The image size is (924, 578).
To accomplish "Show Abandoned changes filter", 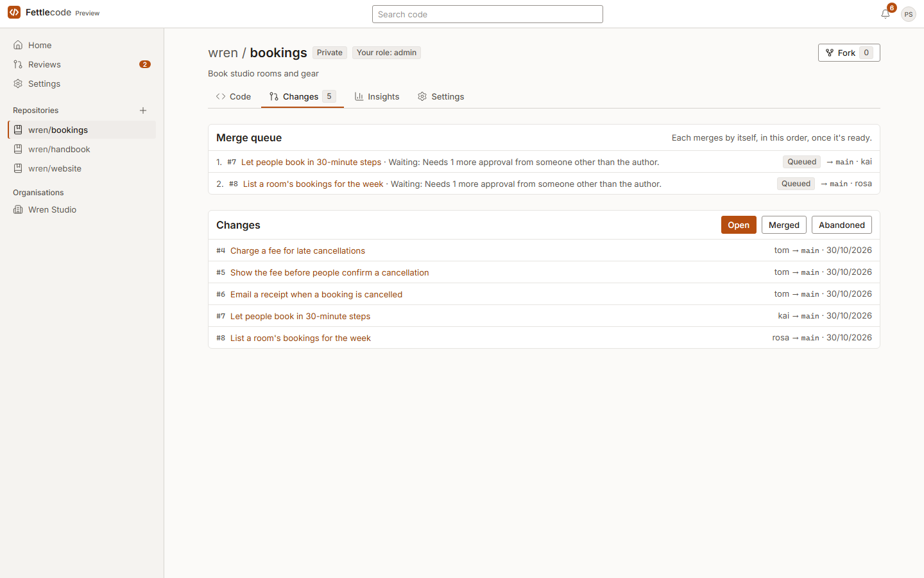I will coord(842,225).
